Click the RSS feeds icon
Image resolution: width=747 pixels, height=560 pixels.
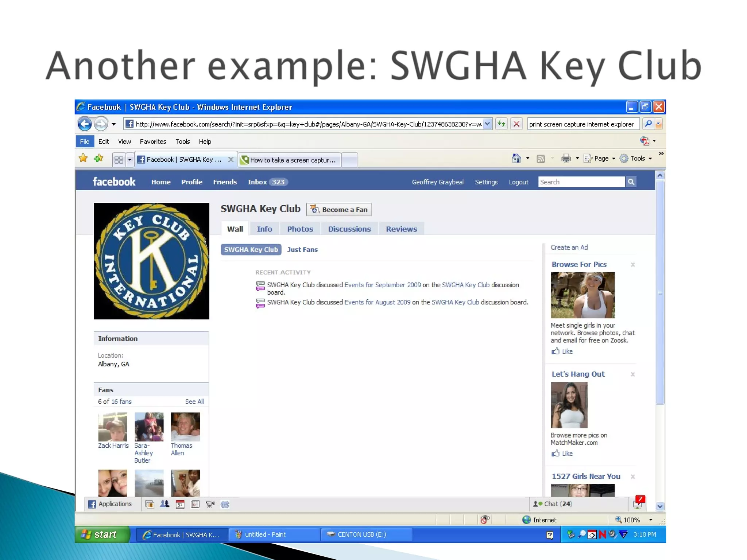[541, 159]
